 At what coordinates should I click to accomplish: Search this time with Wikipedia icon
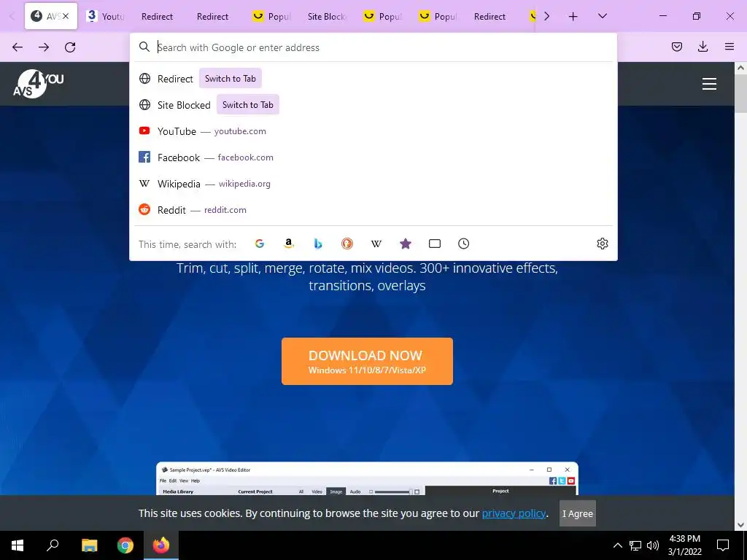(376, 244)
